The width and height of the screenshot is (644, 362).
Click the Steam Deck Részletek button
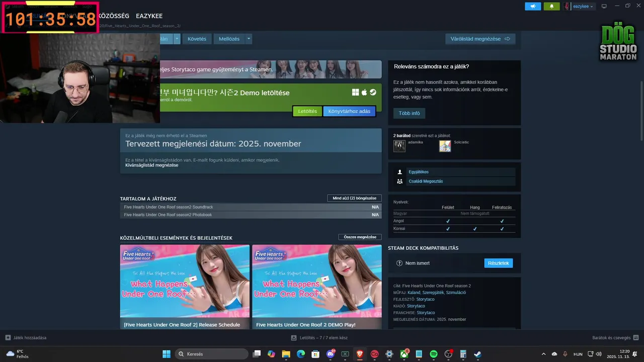pyautogui.click(x=499, y=263)
